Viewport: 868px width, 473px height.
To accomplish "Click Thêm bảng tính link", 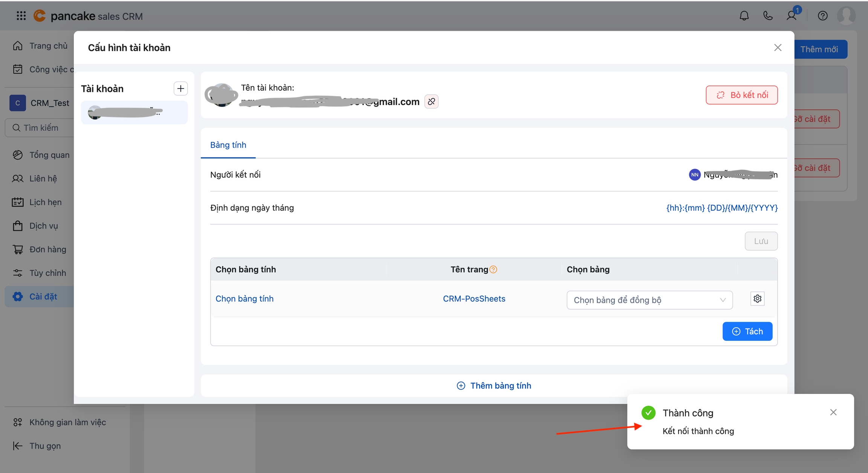I will tap(494, 386).
